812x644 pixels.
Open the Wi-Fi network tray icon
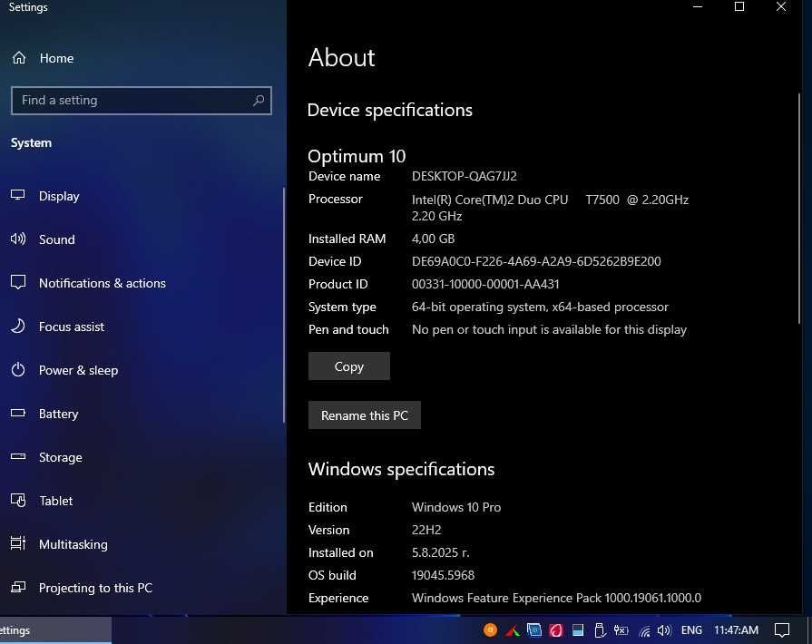644,630
